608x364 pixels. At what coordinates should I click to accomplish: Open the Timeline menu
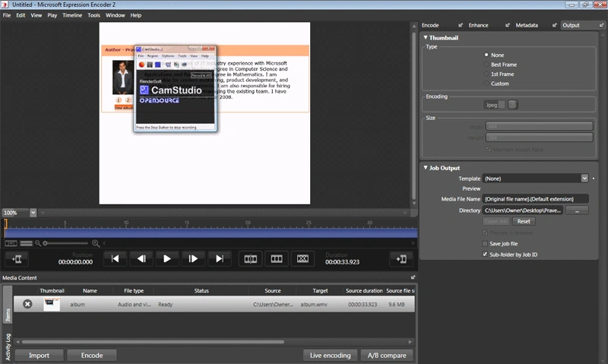pos(72,15)
